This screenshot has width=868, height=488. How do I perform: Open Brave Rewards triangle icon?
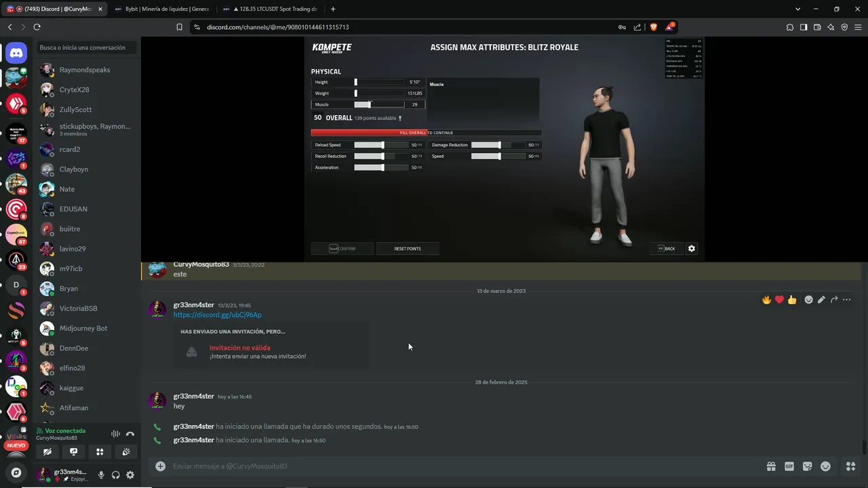point(670,27)
